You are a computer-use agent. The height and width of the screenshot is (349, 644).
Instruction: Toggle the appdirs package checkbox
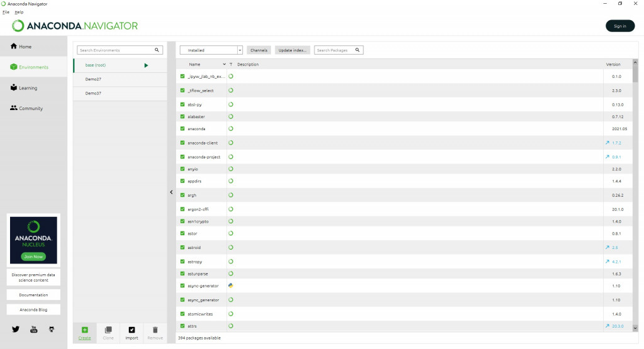tap(182, 181)
